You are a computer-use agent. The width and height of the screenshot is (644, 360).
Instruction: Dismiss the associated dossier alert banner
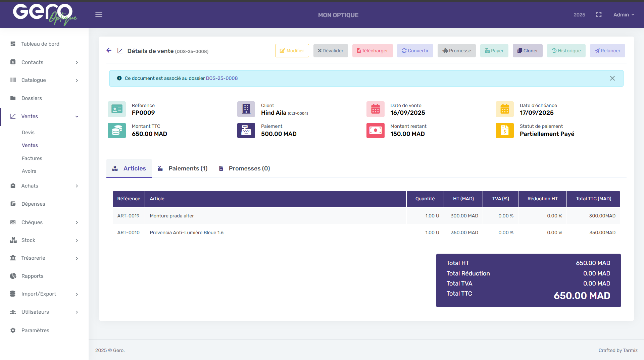612,78
